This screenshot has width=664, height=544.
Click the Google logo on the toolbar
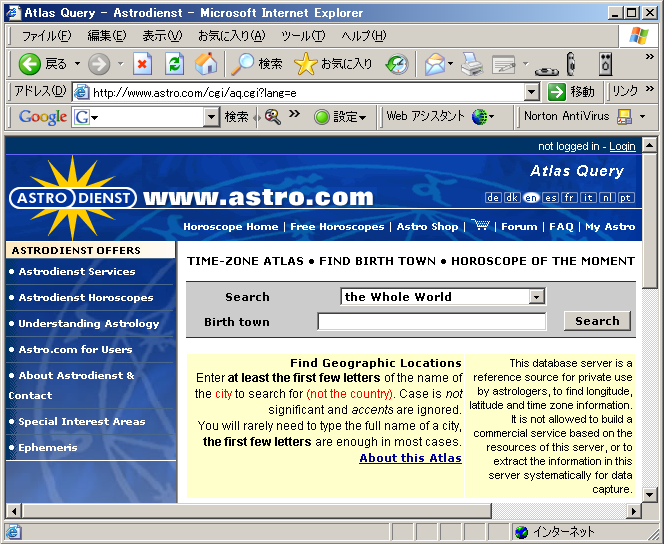[43, 117]
